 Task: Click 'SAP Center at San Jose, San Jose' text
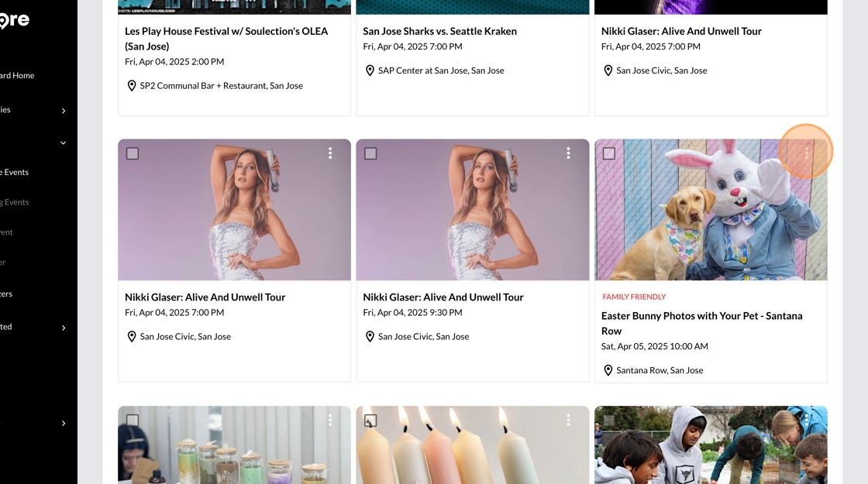pos(441,70)
